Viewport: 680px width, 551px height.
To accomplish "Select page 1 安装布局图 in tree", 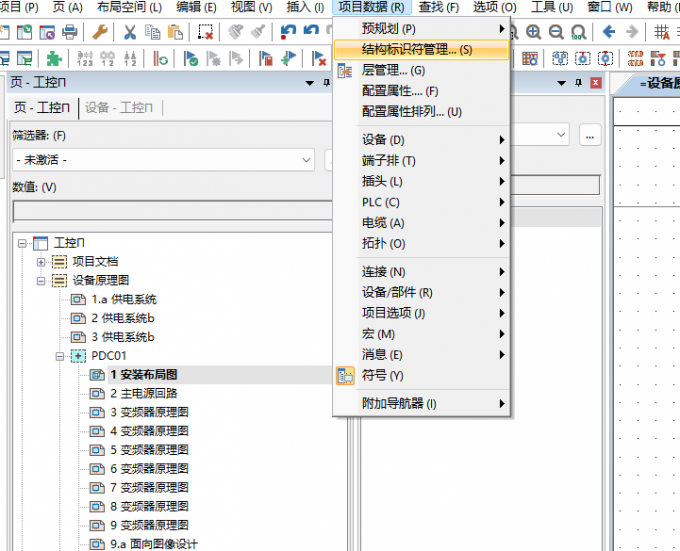I will [x=144, y=375].
